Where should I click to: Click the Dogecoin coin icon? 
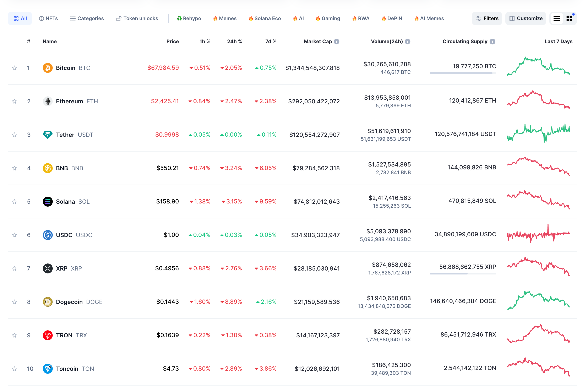(48, 302)
